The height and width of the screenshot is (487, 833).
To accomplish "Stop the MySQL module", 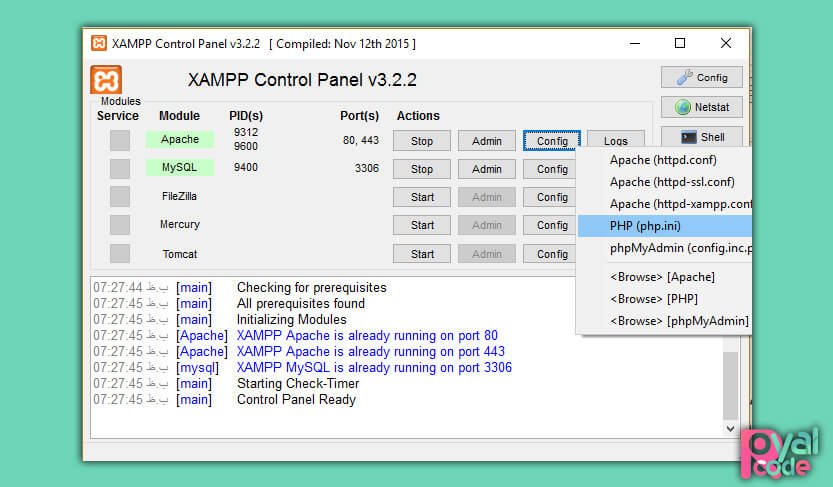I will 422,169.
